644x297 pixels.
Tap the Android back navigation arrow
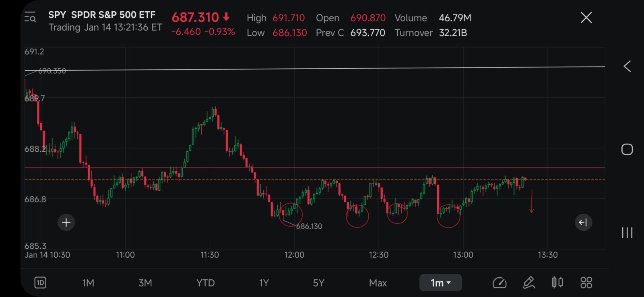(627, 66)
